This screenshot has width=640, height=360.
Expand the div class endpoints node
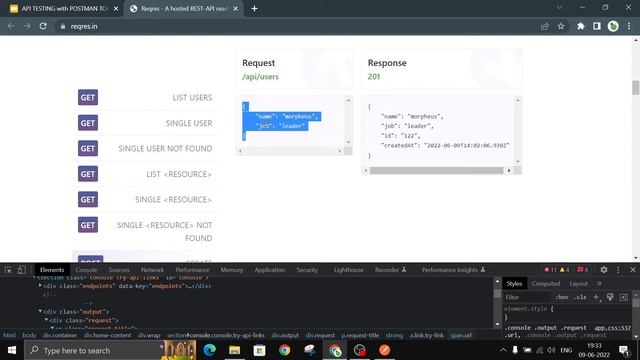(x=40, y=286)
